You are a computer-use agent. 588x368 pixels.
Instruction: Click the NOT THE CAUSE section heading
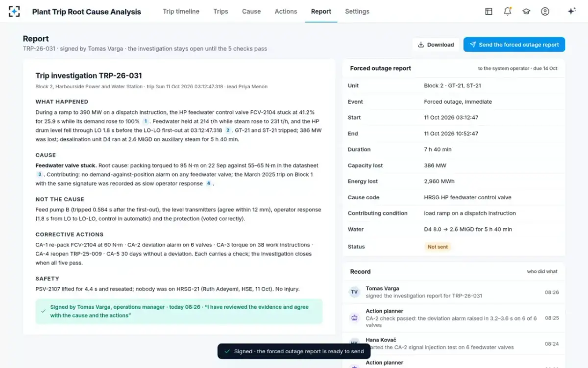click(x=60, y=199)
